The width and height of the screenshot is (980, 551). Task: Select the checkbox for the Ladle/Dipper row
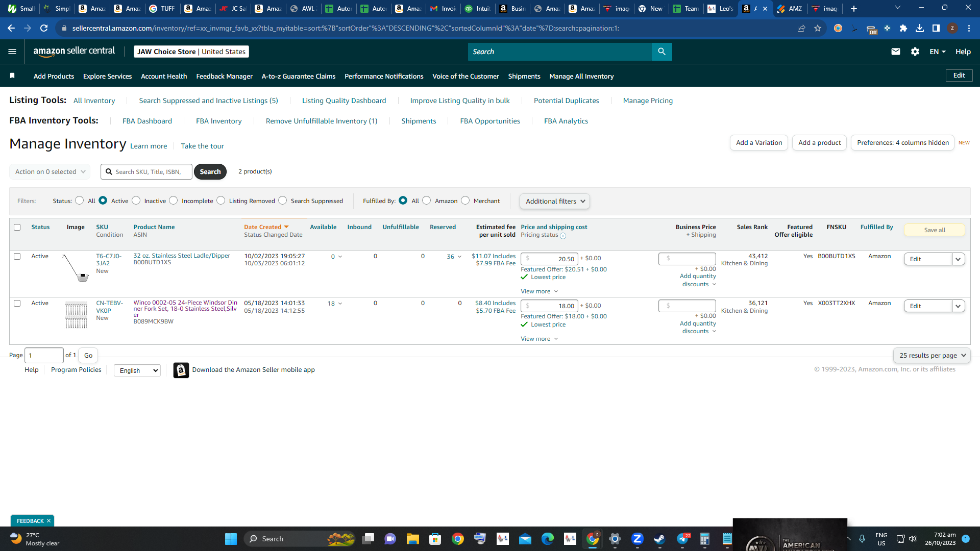[17, 257]
